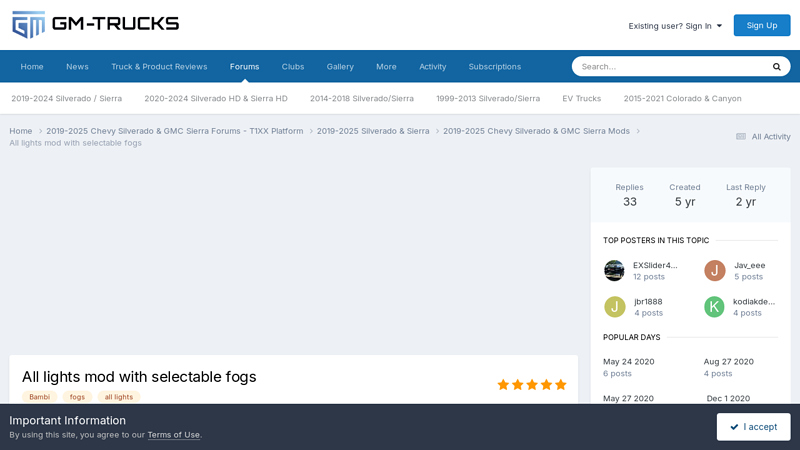The height and width of the screenshot is (450, 800).
Task: Open Jav_eee user avatar
Action: 715,270
